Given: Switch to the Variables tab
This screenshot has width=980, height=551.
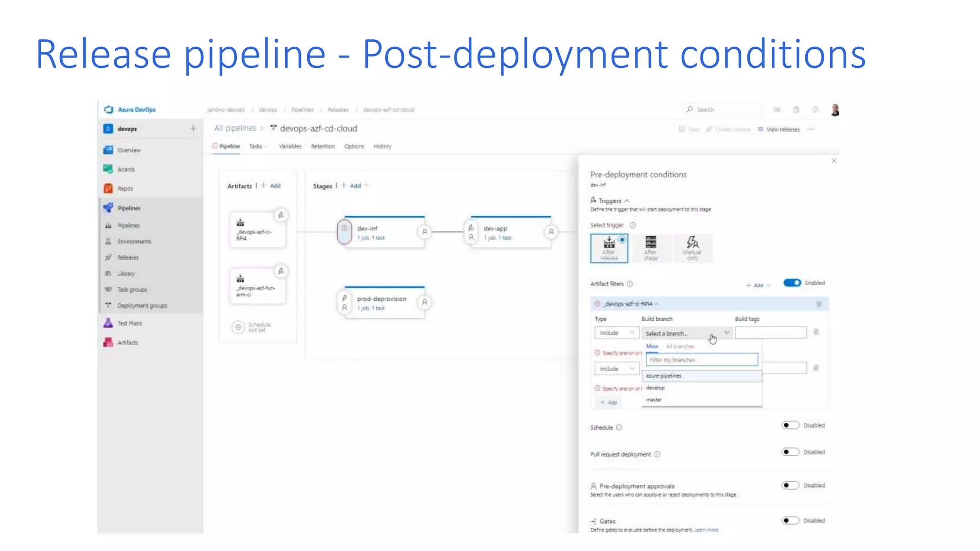Looking at the screenshot, I should point(290,146).
